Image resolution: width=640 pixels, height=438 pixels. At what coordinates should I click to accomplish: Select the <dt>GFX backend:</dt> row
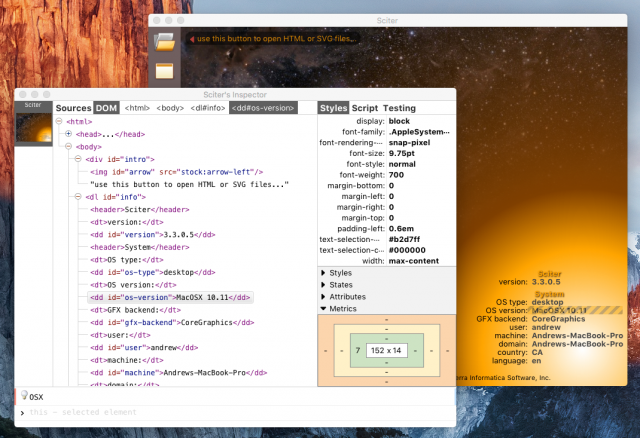(135, 310)
